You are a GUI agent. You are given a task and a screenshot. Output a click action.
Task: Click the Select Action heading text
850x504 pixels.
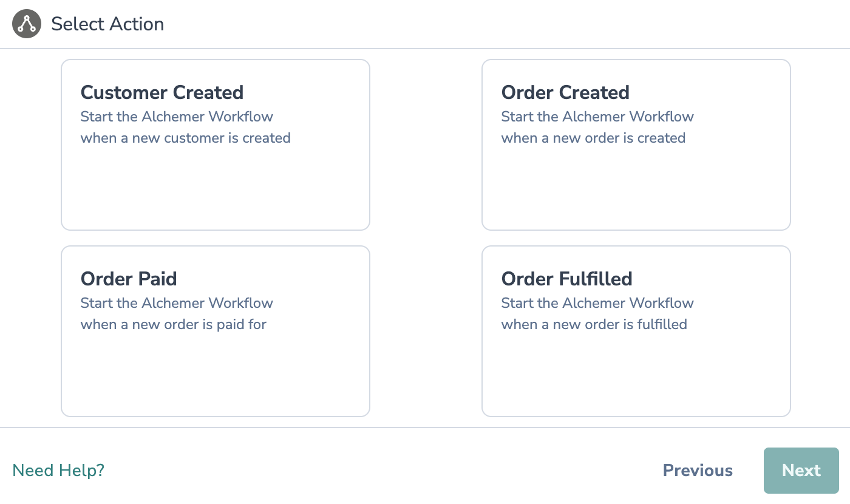[x=107, y=24]
